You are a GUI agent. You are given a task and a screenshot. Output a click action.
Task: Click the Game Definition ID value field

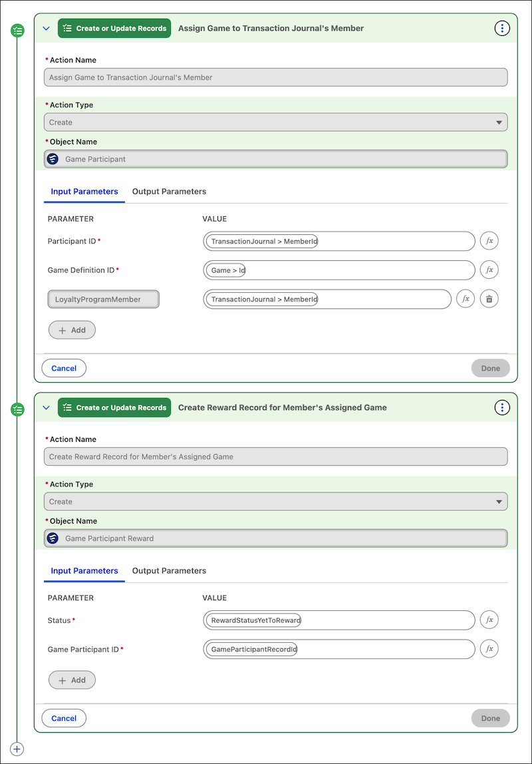pyautogui.click(x=338, y=270)
